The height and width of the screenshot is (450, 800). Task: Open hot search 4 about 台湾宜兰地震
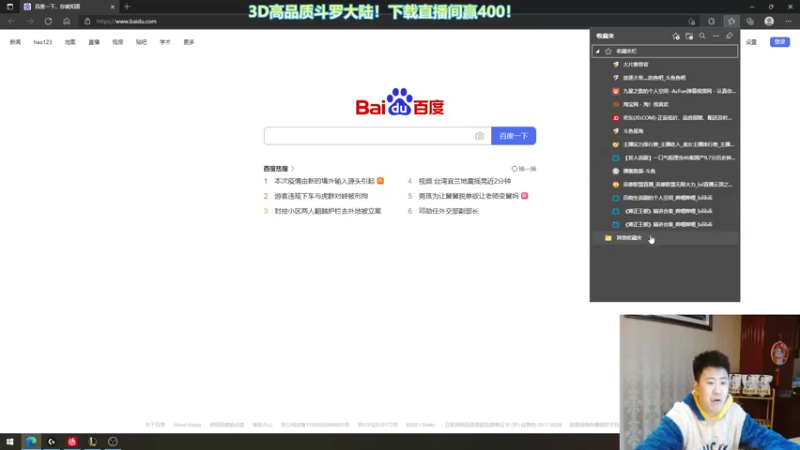464,181
